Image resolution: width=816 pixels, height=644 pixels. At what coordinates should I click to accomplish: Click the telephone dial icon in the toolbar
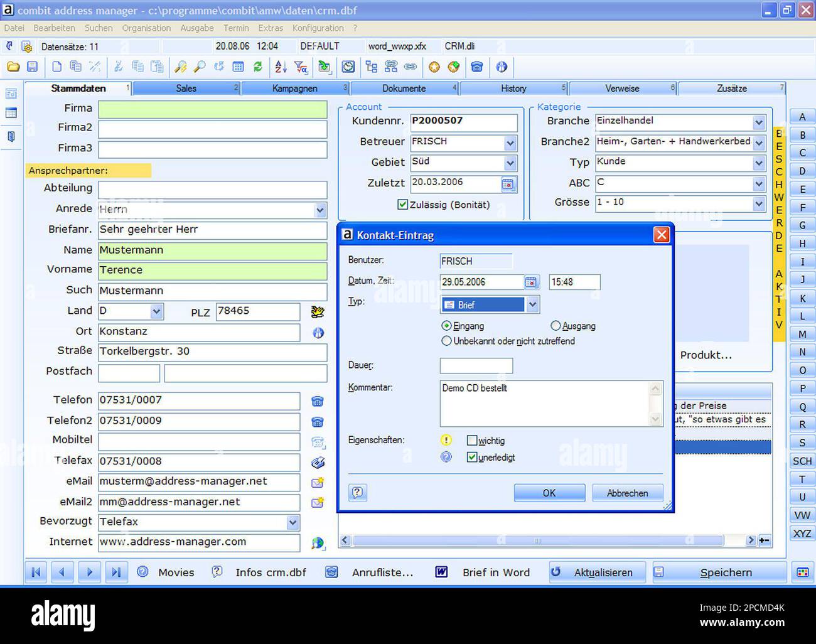pos(477,67)
